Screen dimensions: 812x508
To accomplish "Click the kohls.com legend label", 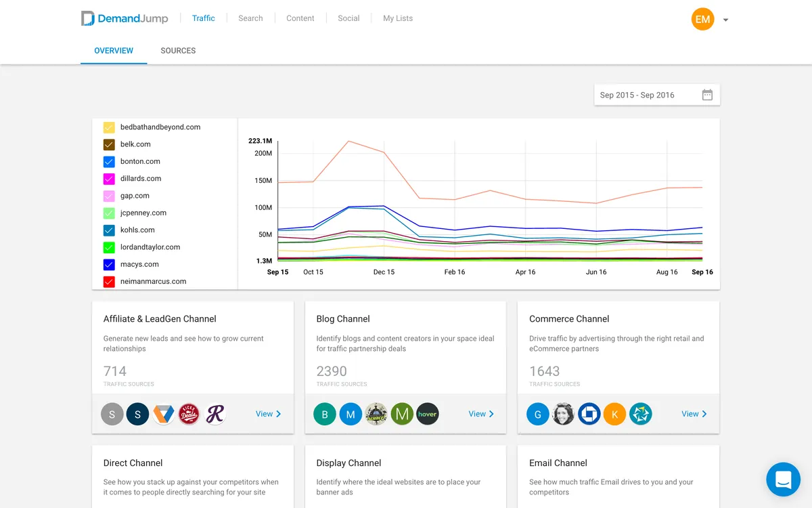I will [137, 230].
